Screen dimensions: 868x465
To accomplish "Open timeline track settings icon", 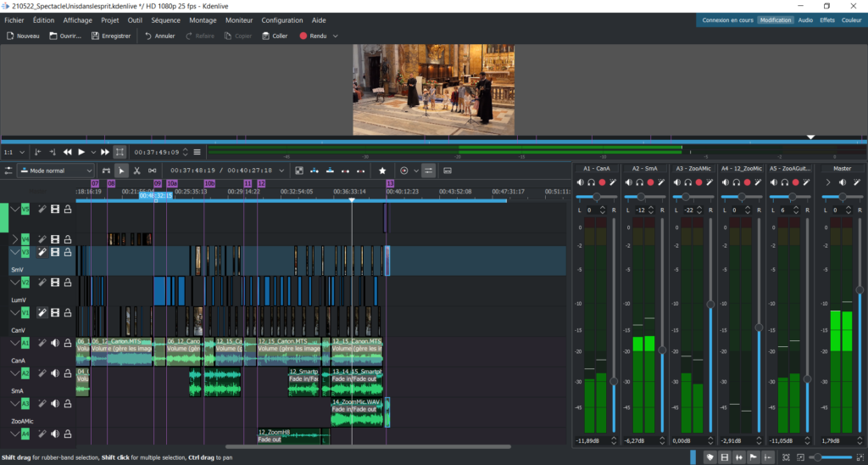I will click(8, 171).
